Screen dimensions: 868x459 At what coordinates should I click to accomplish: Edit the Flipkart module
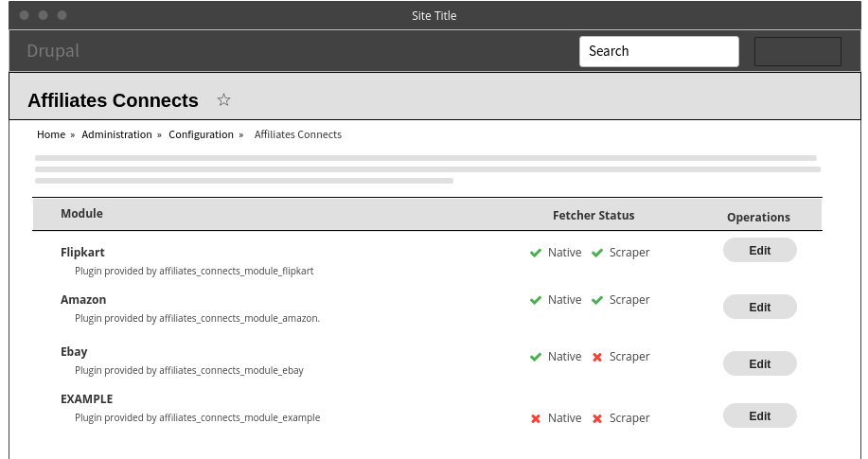759,251
